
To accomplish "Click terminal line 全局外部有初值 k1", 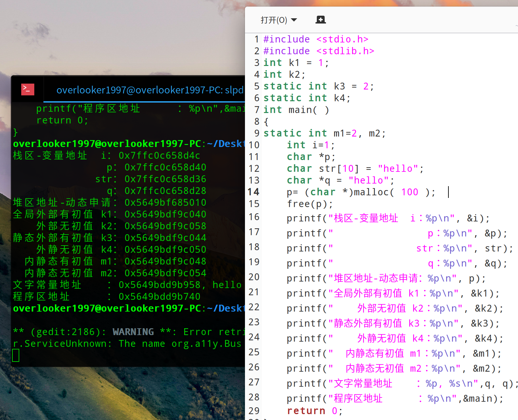I will point(110,214).
